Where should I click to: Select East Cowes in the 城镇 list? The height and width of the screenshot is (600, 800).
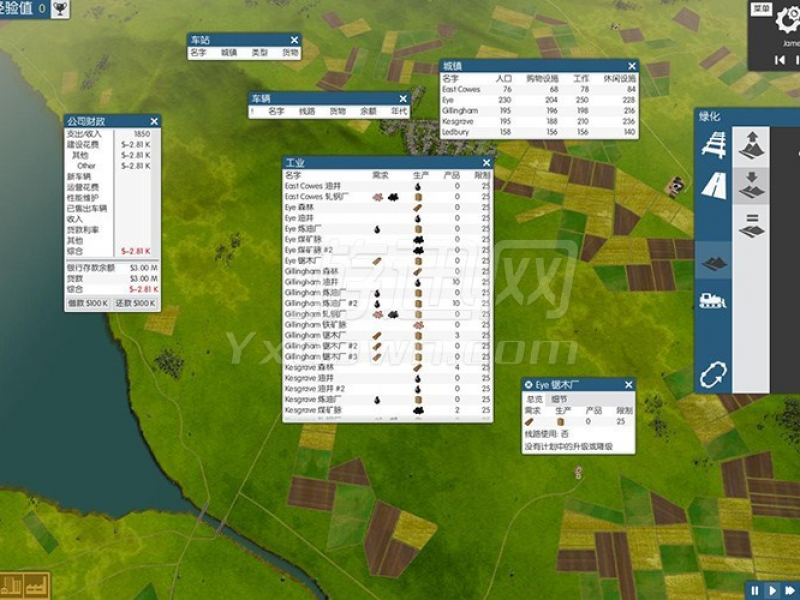click(x=539, y=89)
